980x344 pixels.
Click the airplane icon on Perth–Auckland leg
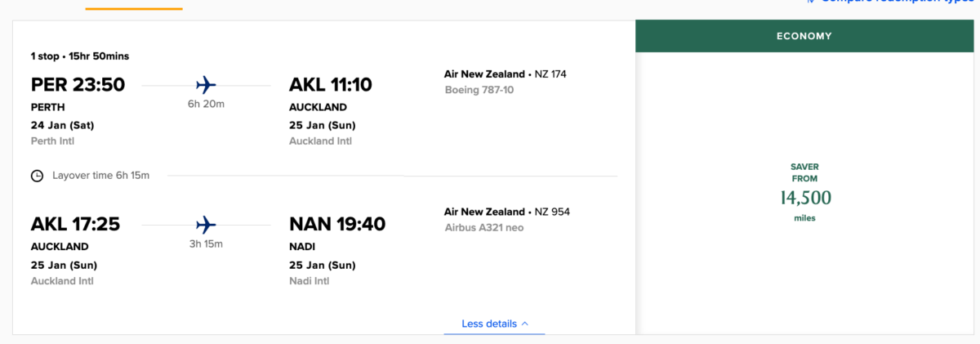coord(206,85)
